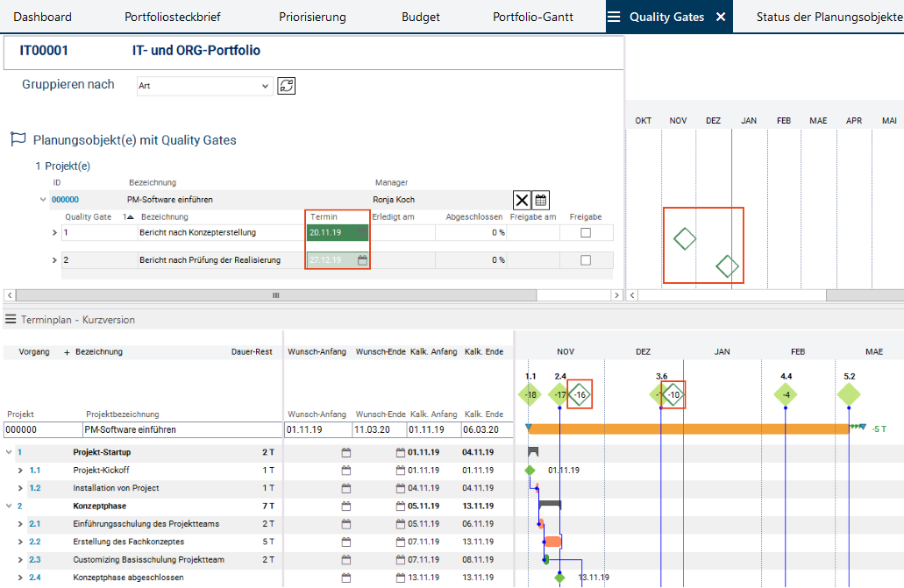The height and width of the screenshot is (588, 904).
Task: Click the refresh icon next to Gruppieren nach
Action: click(x=286, y=86)
